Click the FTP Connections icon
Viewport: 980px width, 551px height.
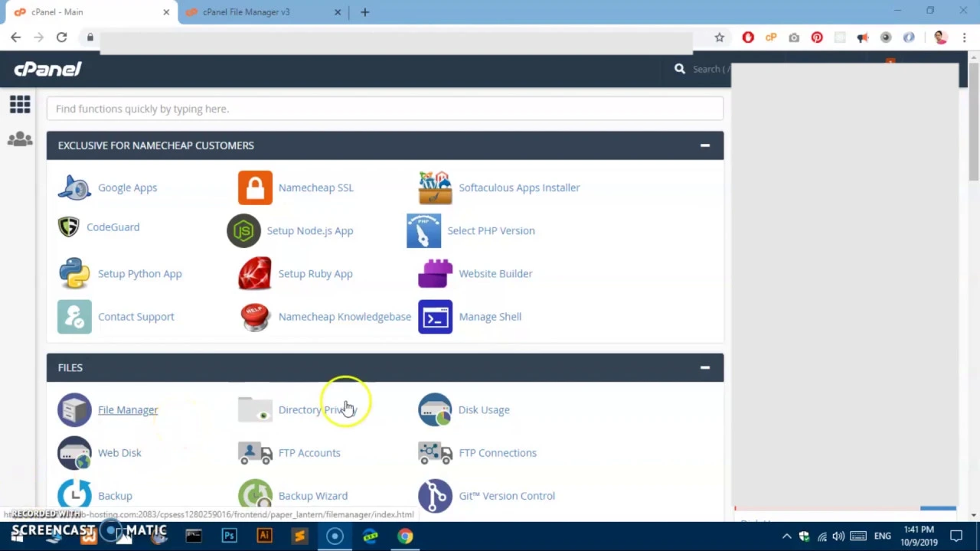click(435, 452)
